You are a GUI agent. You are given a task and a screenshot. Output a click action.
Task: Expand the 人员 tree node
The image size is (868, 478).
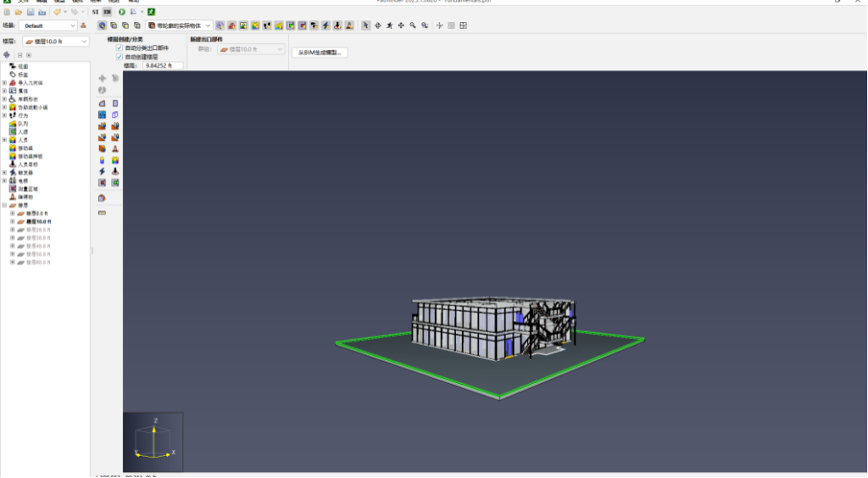pyautogui.click(x=4, y=140)
